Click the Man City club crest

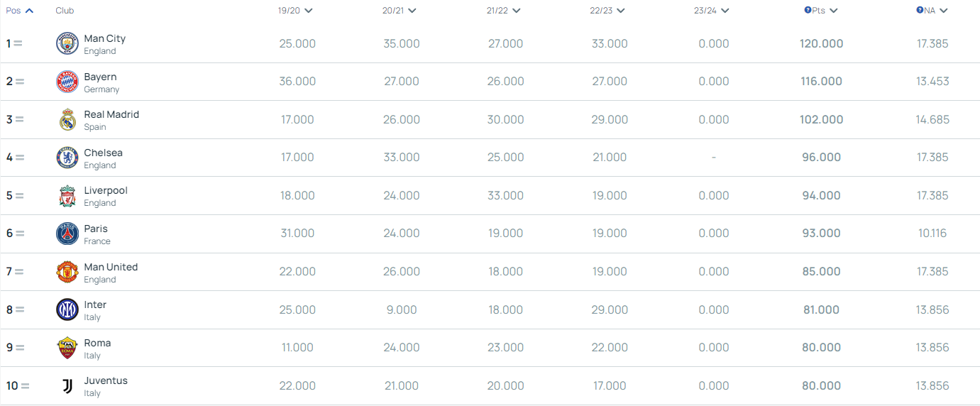click(67, 44)
